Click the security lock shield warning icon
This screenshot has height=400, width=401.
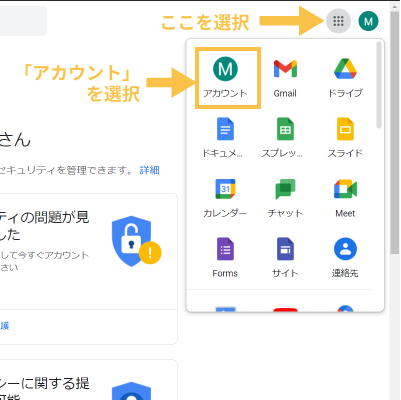(x=136, y=241)
